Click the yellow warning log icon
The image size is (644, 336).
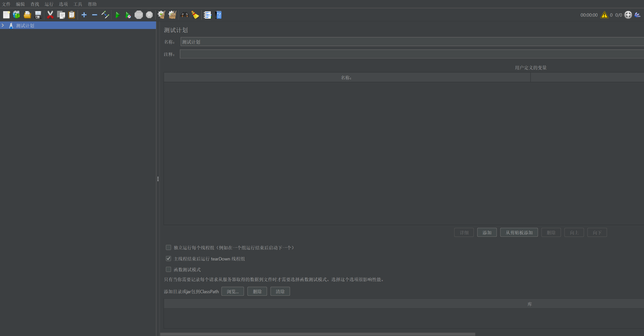point(604,15)
